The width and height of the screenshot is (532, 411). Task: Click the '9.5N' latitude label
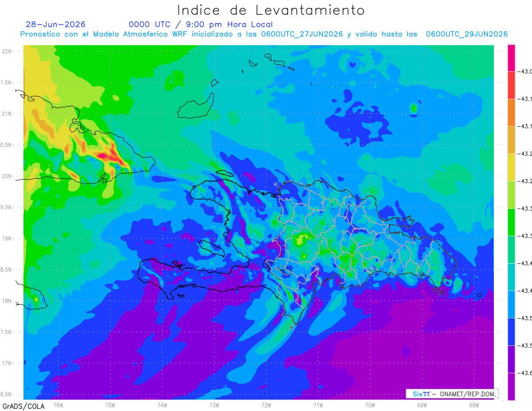tap(6, 207)
